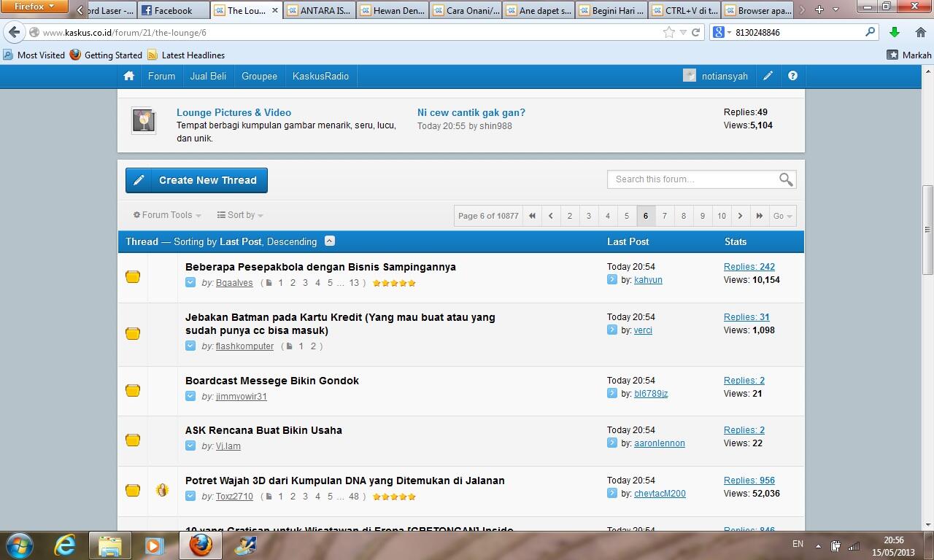The image size is (934, 560).
Task: Open Forum Tools dropdown
Action: pyautogui.click(x=167, y=215)
